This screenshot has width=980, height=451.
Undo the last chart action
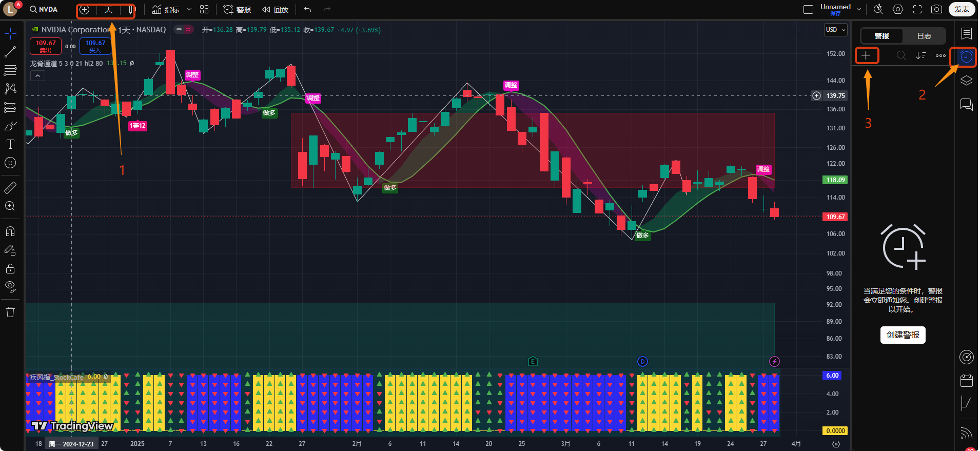coord(308,10)
